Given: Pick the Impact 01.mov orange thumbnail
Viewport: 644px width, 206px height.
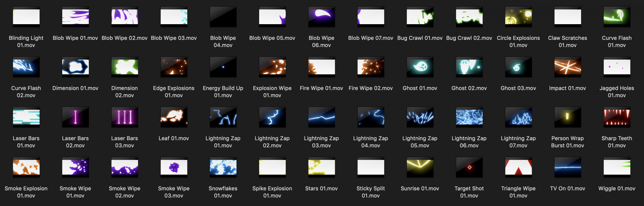Looking at the screenshot, I should pos(568,67).
